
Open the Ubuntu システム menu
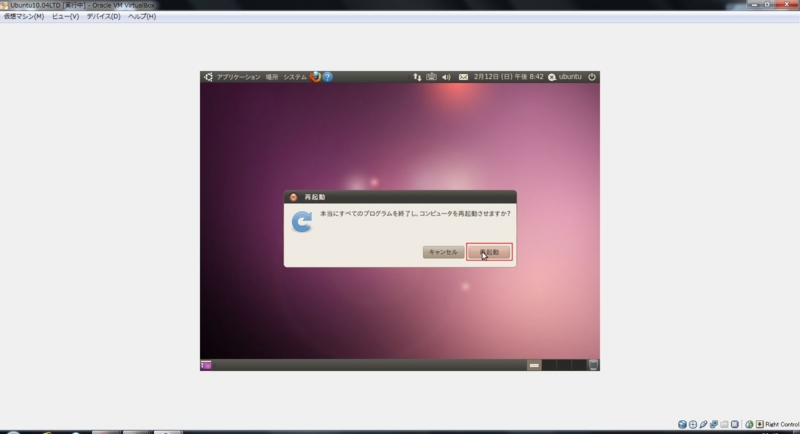[x=295, y=77]
